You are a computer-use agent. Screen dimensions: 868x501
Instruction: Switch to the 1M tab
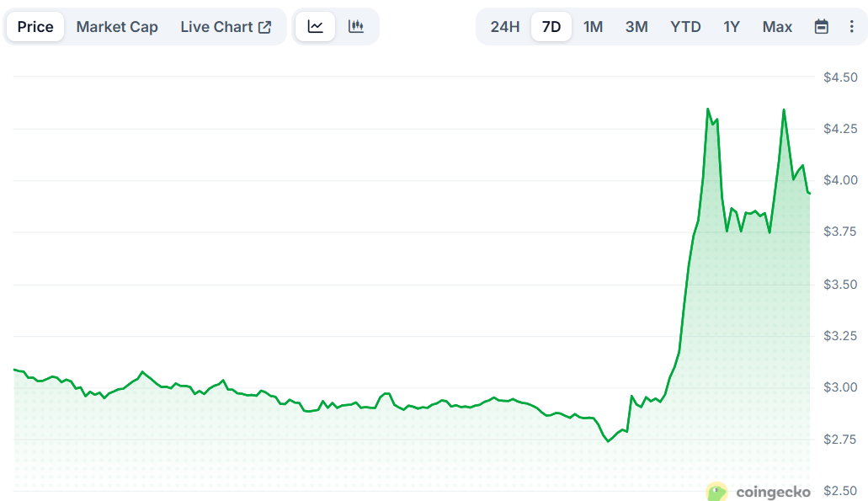tap(593, 26)
